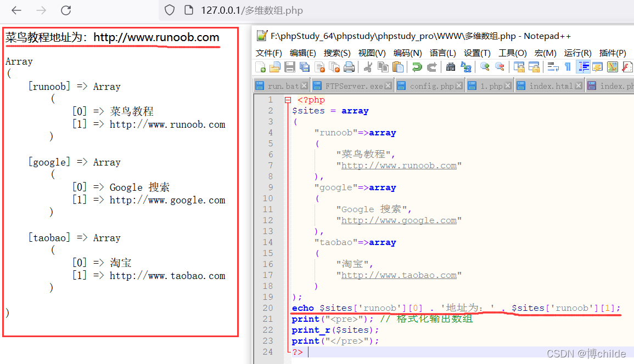The width and height of the screenshot is (634, 364).
Task: Switch to 1.php tab
Action: [x=489, y=86]
